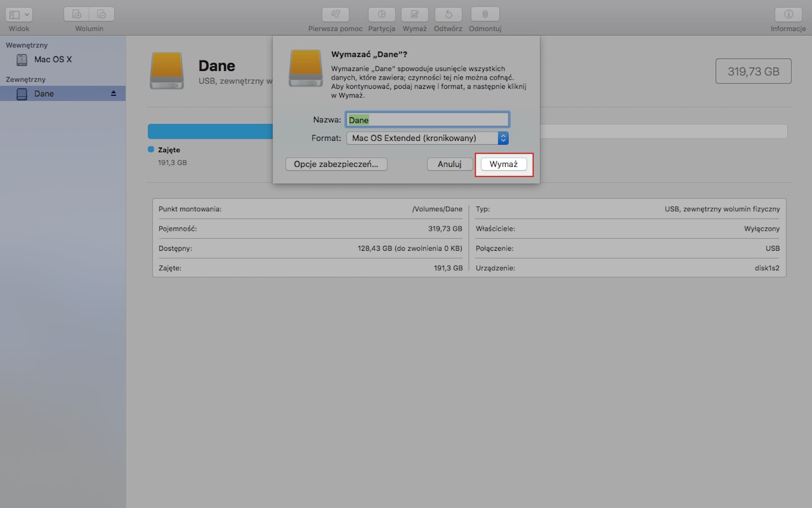The width and height of the screenshot is (812, 508).
Task: Run Pierwsza pomoc on the disk
Action: (335, 15)
